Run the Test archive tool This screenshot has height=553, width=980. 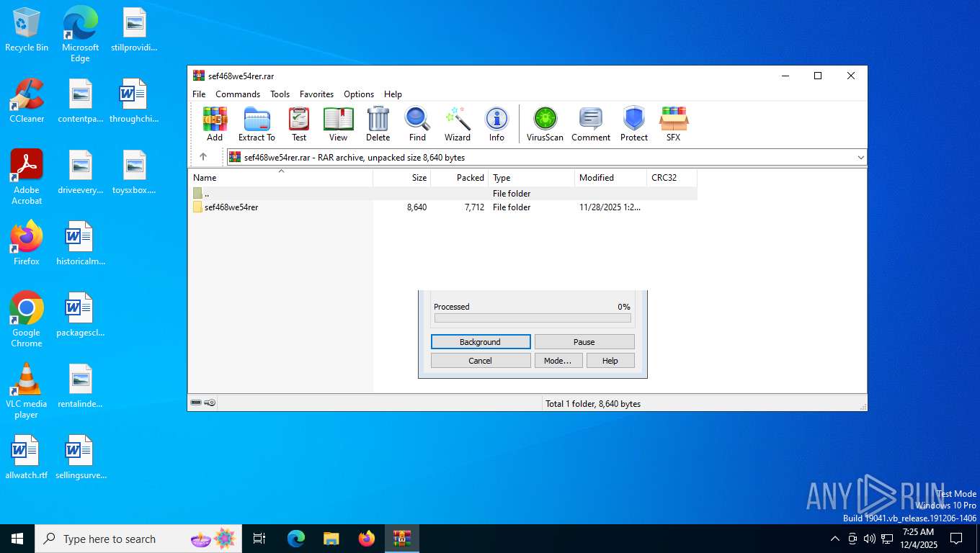pos(299,125)
